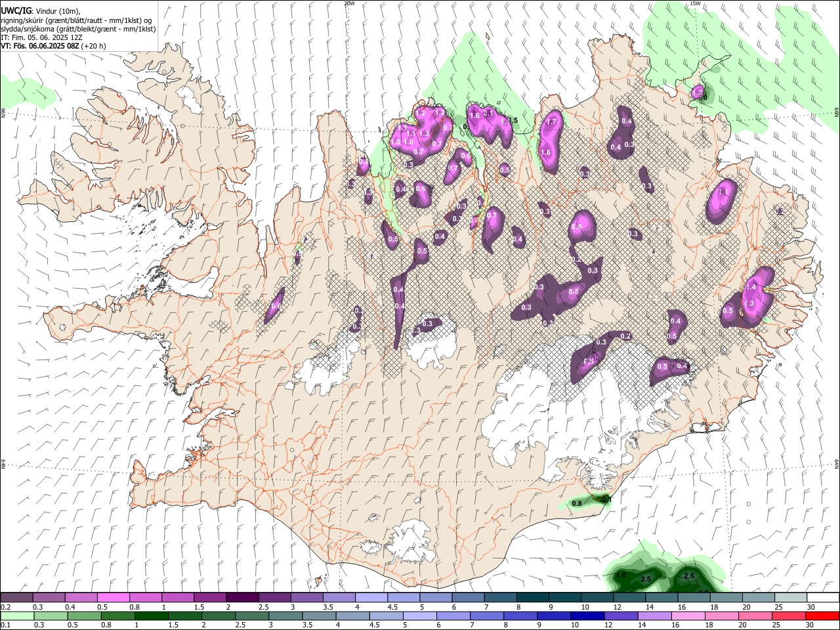Click the upper legend swatch starting at 0.2
The height and width of the screenshot is (630, 840).
click(x=16, y=598)
